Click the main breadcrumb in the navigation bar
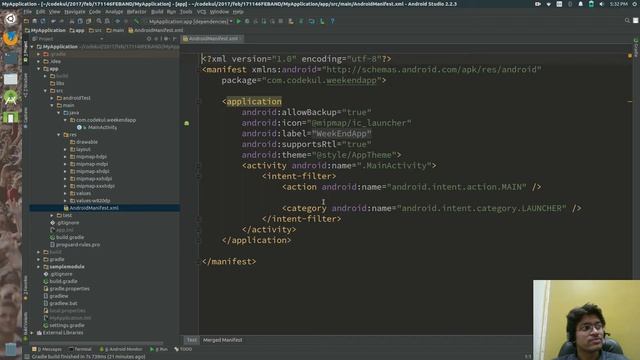The height and width of the screenshot is (360, 640). click(115, 30)
